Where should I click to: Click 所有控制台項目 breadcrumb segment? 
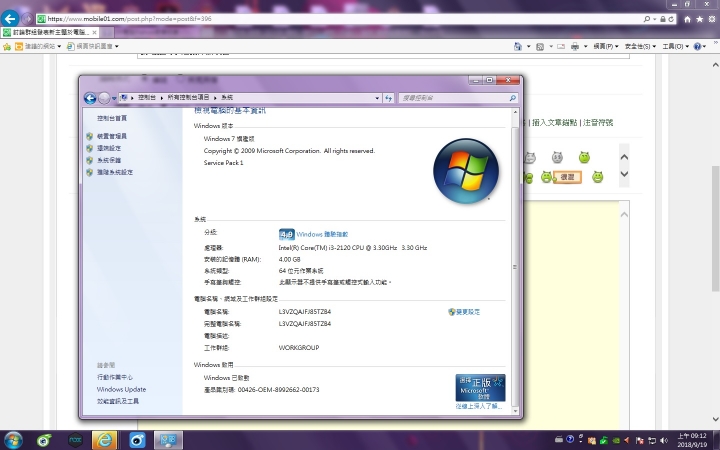tap(188, 97)
